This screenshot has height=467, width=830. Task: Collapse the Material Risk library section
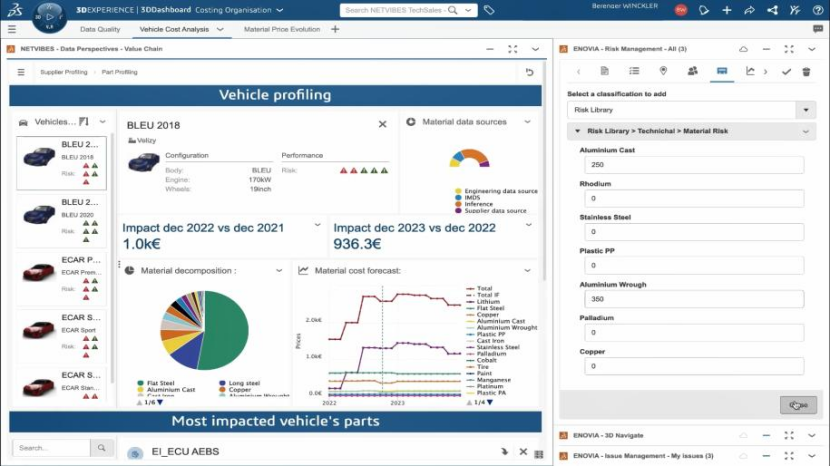tap(578, 131)
